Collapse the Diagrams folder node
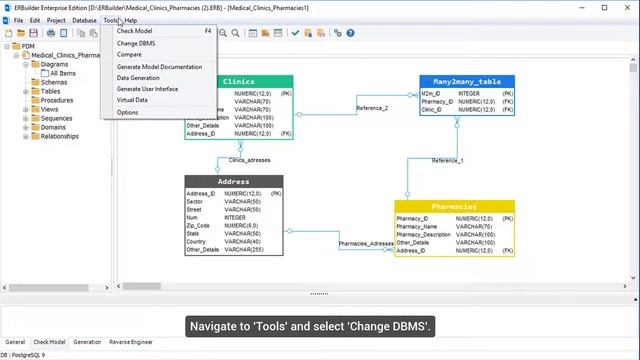Screen dimensions: 640x360 (26, 64)
